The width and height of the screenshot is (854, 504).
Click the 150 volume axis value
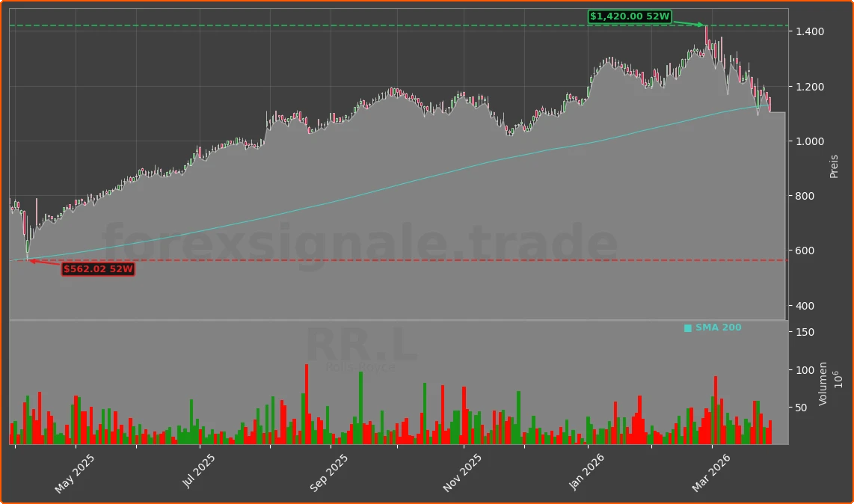point(805,332)
